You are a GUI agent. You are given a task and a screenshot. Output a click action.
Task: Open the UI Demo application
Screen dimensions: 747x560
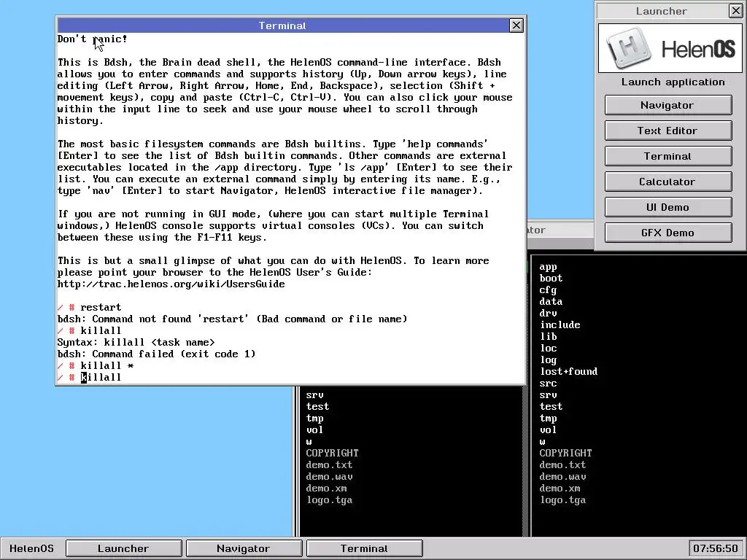[668, 207]
